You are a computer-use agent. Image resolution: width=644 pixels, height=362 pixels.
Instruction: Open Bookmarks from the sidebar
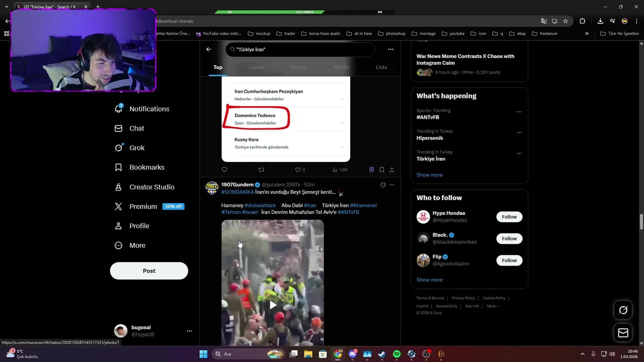[140, 167]
